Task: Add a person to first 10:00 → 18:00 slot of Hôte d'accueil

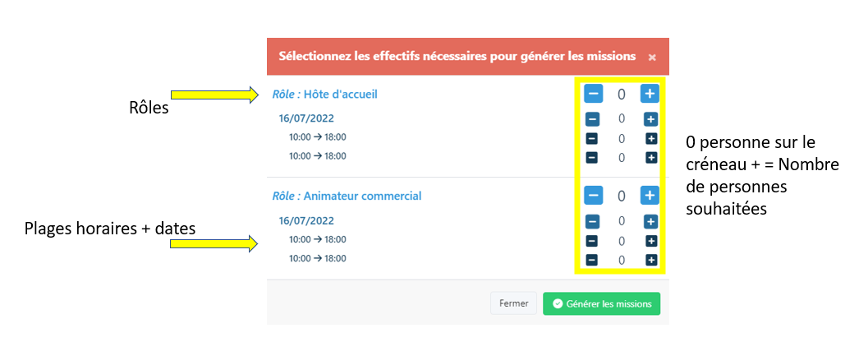Action: (x=650, y=138)
